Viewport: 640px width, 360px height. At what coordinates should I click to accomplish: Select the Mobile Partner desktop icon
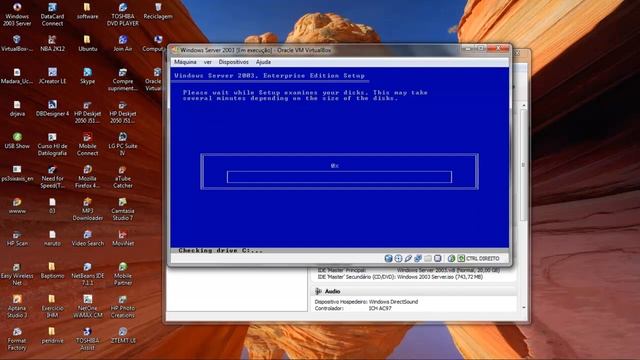[123, 274]
